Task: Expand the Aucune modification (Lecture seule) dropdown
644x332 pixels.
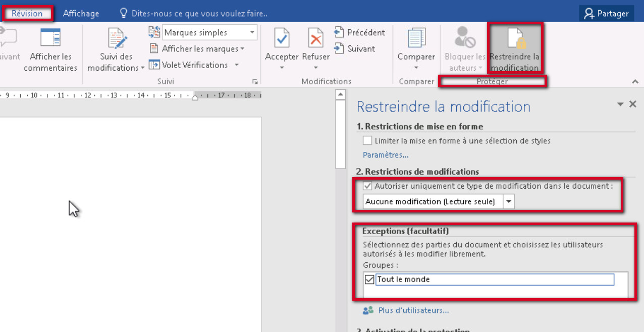Action: pyautogui.click(x=509, y=202)
